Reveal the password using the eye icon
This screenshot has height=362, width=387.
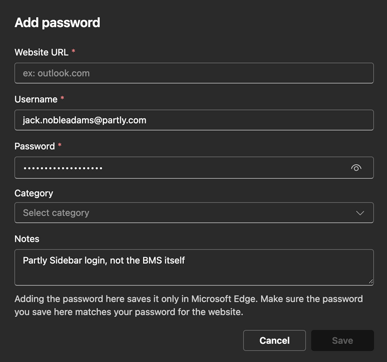(x=356, y=168)
